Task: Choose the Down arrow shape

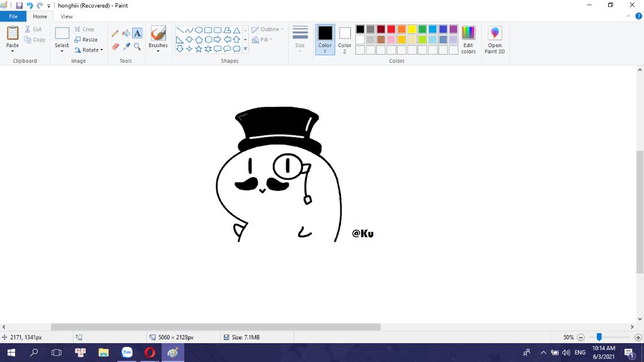Action: [x=179, y=49]
